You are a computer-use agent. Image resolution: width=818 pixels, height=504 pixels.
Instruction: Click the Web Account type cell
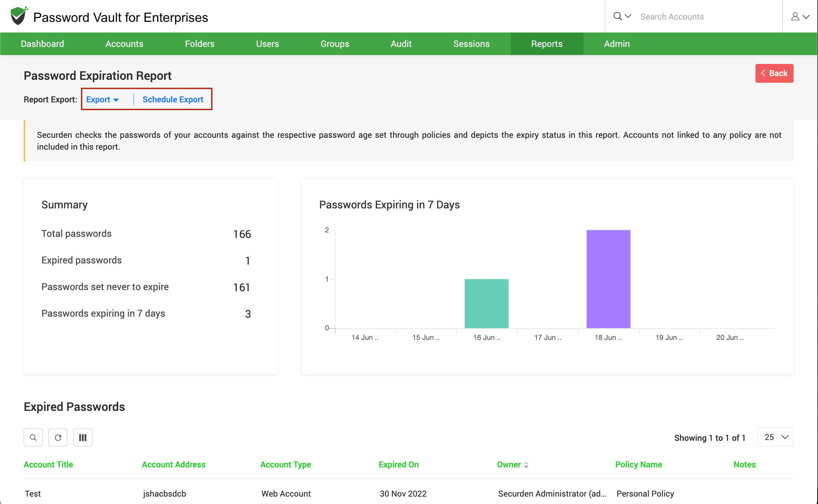(286, 494)
